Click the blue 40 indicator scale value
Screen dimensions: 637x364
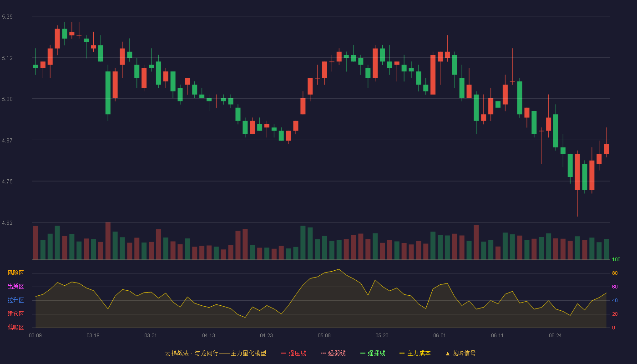click(615, 300)
